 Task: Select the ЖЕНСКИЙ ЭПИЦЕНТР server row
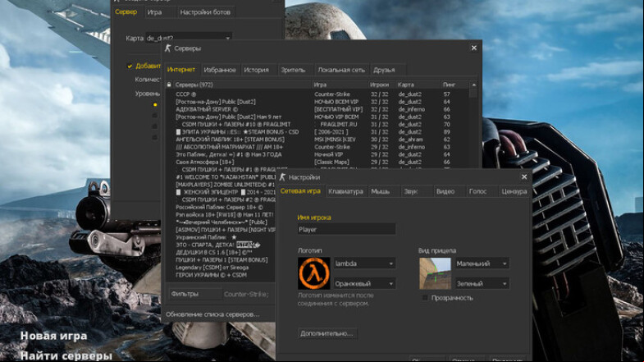(220, 192)
